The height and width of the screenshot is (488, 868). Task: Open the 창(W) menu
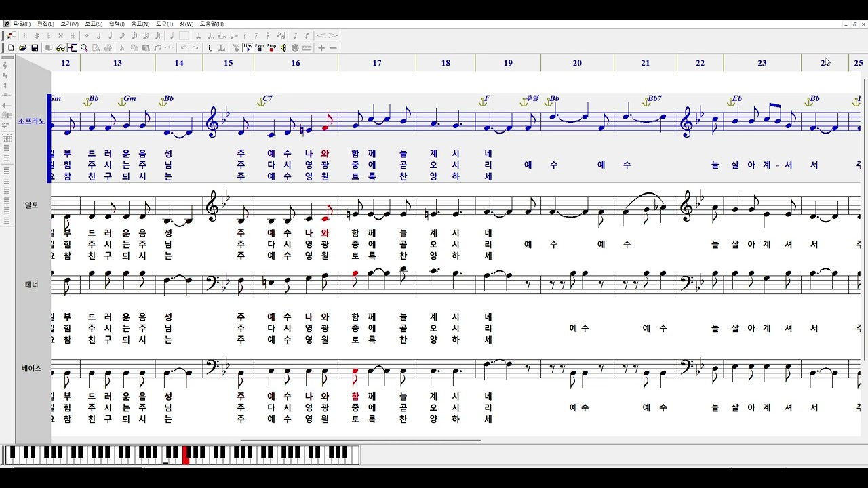pyautogui.click(x=186, y=24)
